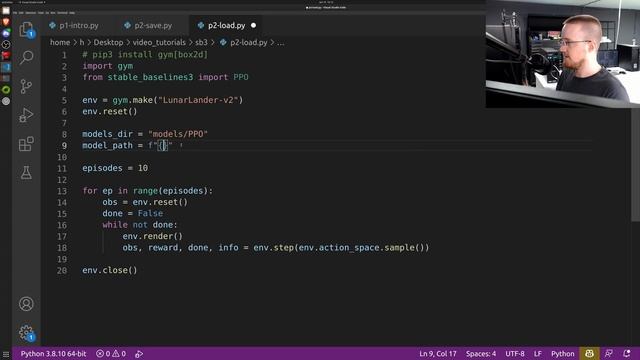Click the 'p2-load.py' breadcrumb segment
640x360 pixels.
[249, 42]
